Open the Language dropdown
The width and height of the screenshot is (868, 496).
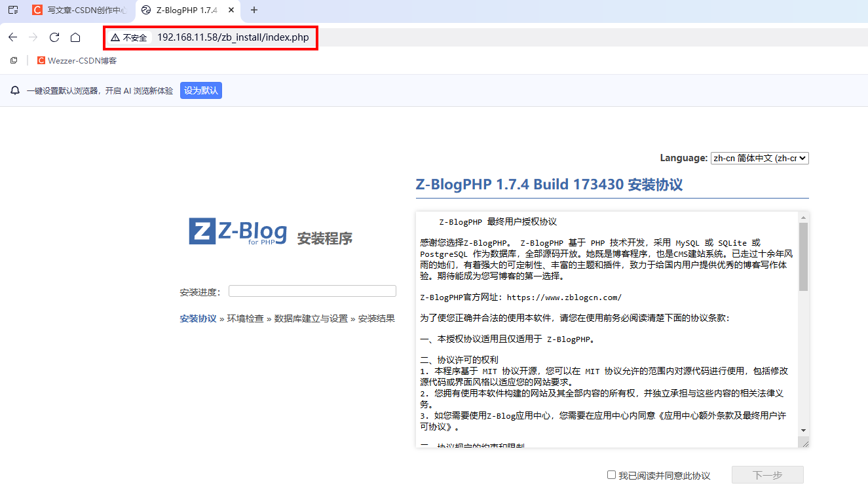click(760, 158)
